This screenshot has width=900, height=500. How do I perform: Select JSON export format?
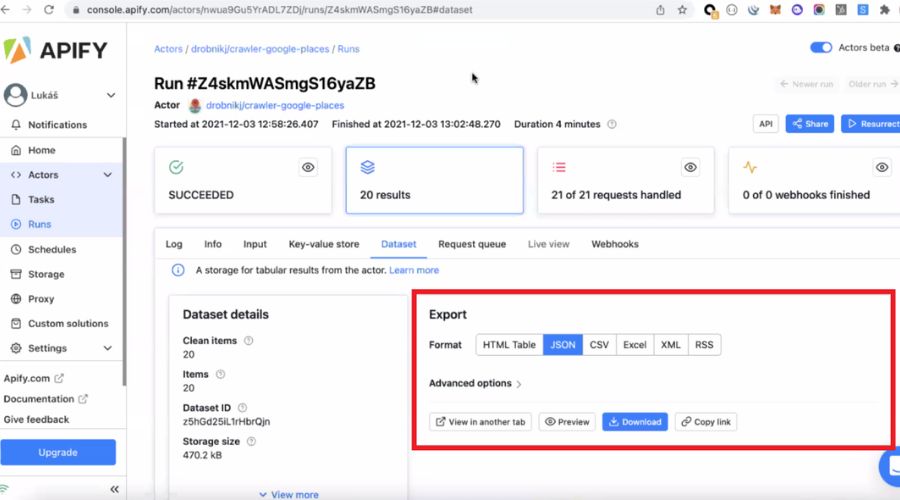(562, 344)
